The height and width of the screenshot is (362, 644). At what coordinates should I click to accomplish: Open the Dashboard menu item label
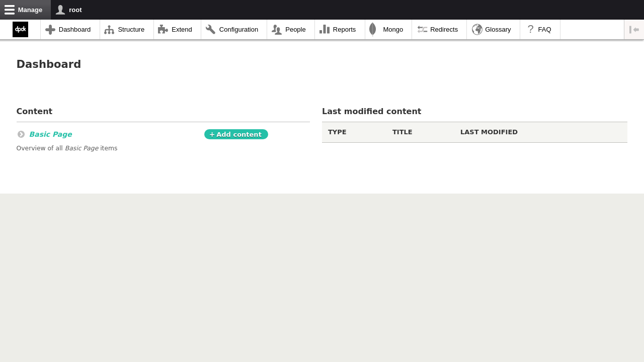74,30
